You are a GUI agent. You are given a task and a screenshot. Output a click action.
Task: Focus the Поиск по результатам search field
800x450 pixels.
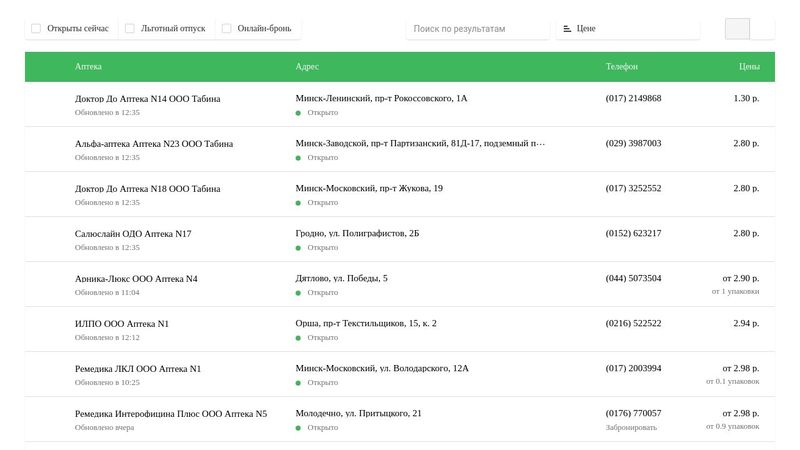point(477,29)
